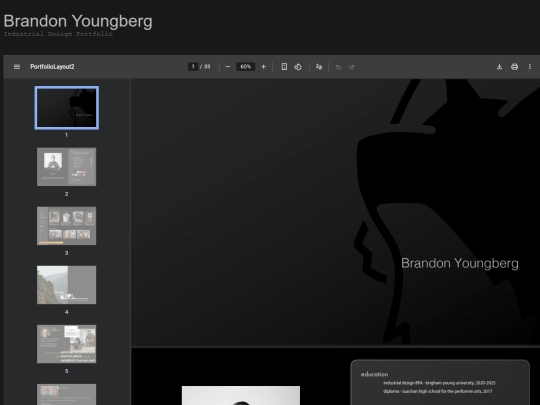Click the Industrial Design Portfolio subtitle
Viewport: 540px width, 405px height.
click(58, 34)
